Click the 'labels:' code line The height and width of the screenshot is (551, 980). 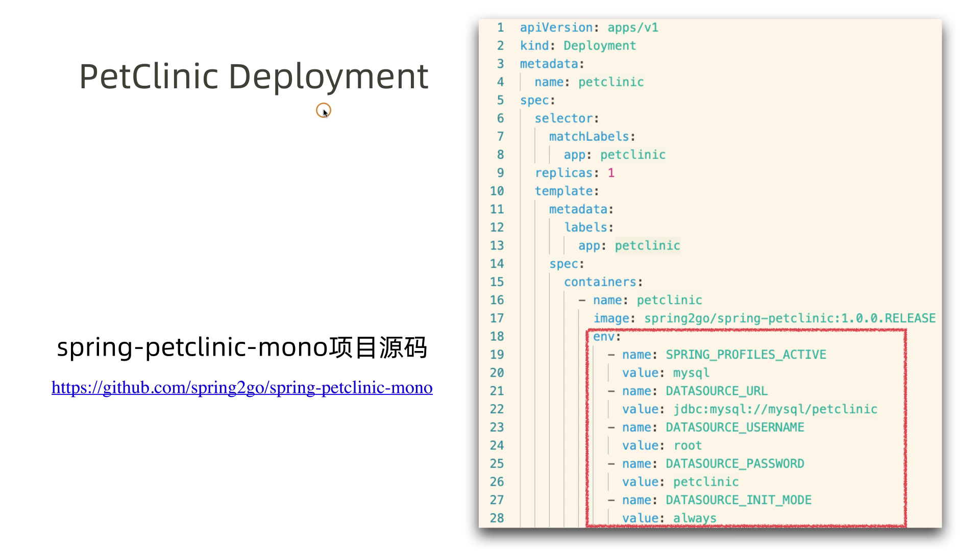(589, 228)
